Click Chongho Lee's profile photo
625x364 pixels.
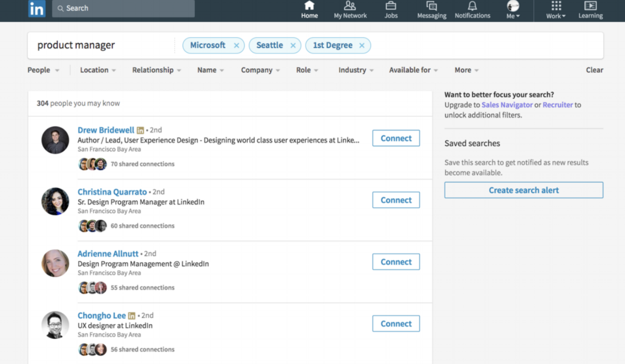tap(55, 325)
